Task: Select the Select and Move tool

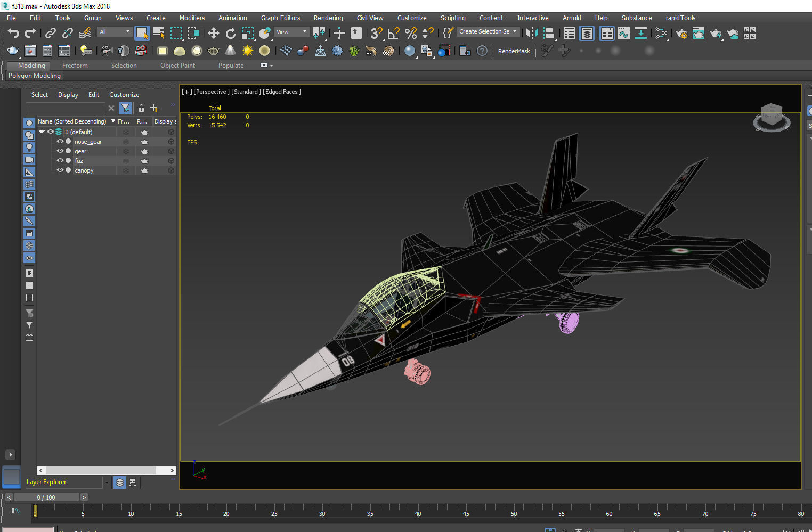Action: coord(213,34)
